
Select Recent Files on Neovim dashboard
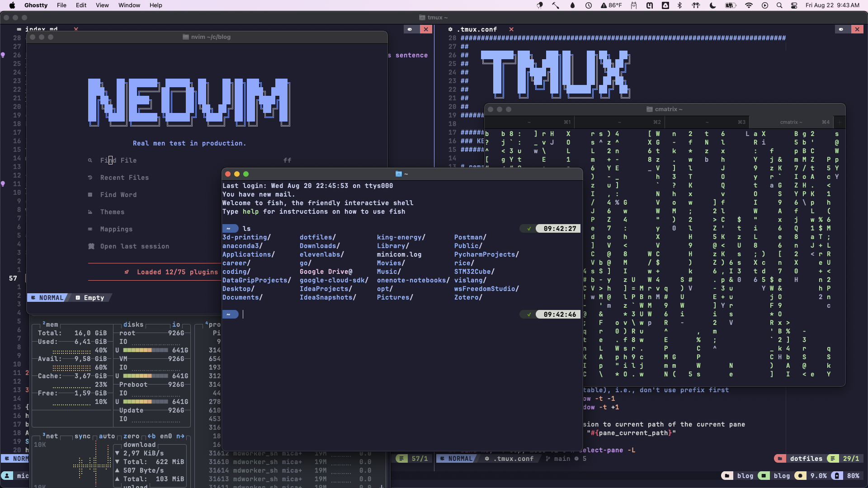[124, 178]
